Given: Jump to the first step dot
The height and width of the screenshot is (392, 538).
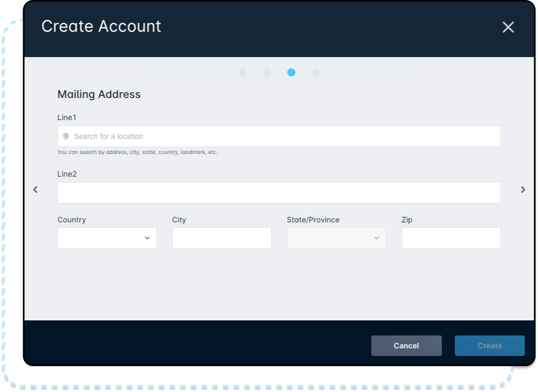Looking at the screenshot, I should point(243,72).
